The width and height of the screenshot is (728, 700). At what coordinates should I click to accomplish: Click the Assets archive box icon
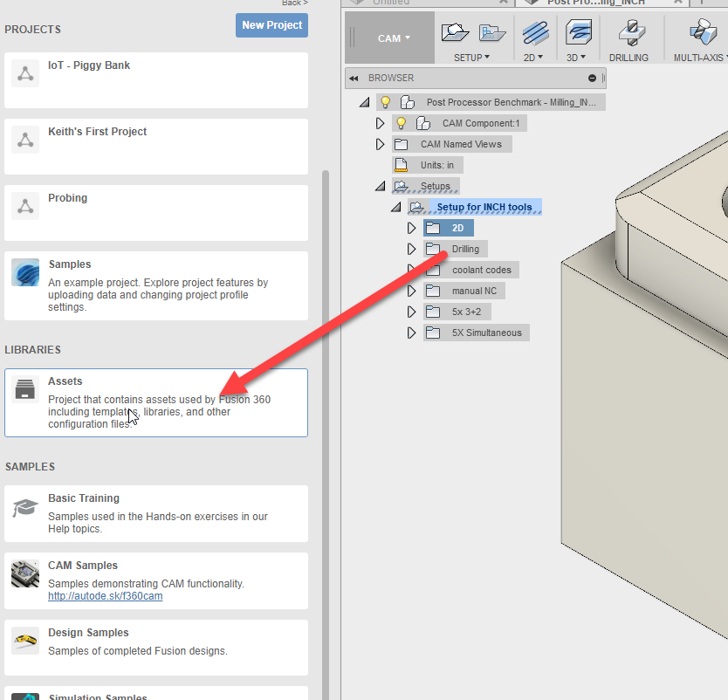(x=25, y=389)
